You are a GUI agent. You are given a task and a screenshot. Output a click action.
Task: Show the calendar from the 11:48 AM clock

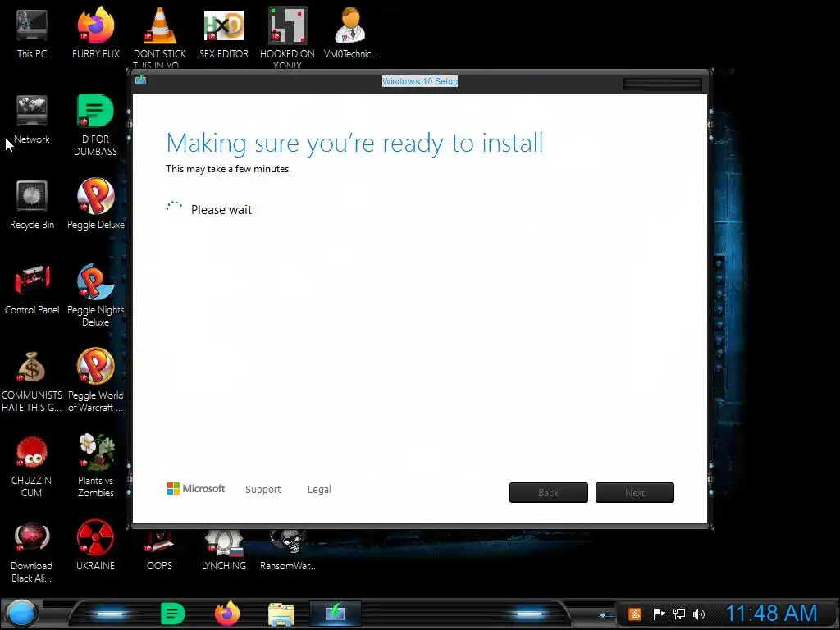pos(771,614)
